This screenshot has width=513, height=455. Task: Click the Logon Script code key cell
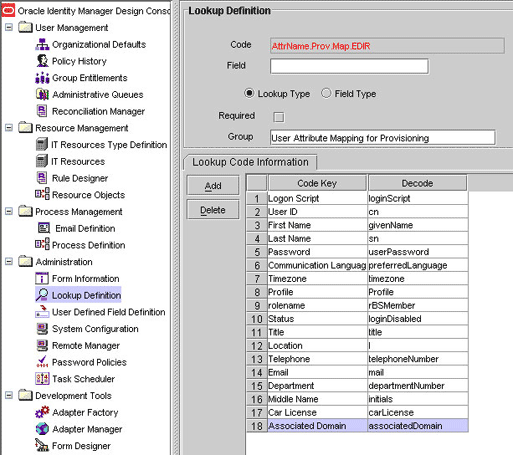pyautogui.click(x=317, y=199)
